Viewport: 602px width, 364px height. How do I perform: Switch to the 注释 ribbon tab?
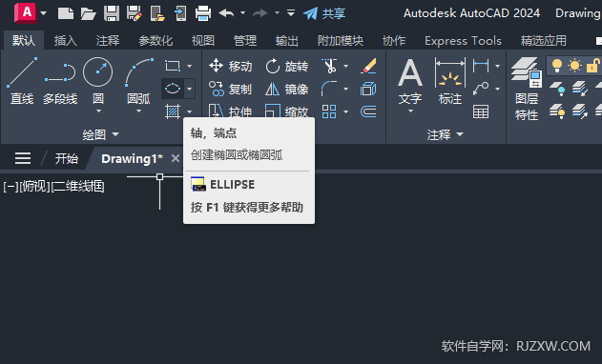[x=108, y=40]
